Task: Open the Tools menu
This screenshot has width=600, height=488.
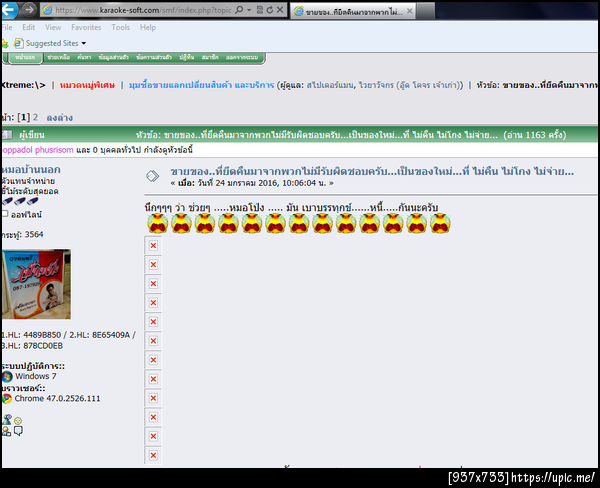Action: coord(121,28)
